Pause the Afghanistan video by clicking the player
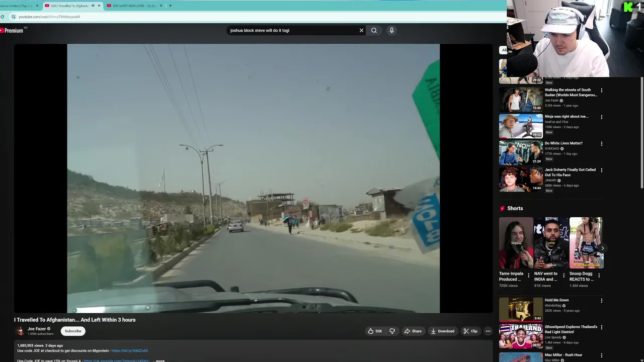The width and height of the screenshot is (644, 362). pos(253,178)
